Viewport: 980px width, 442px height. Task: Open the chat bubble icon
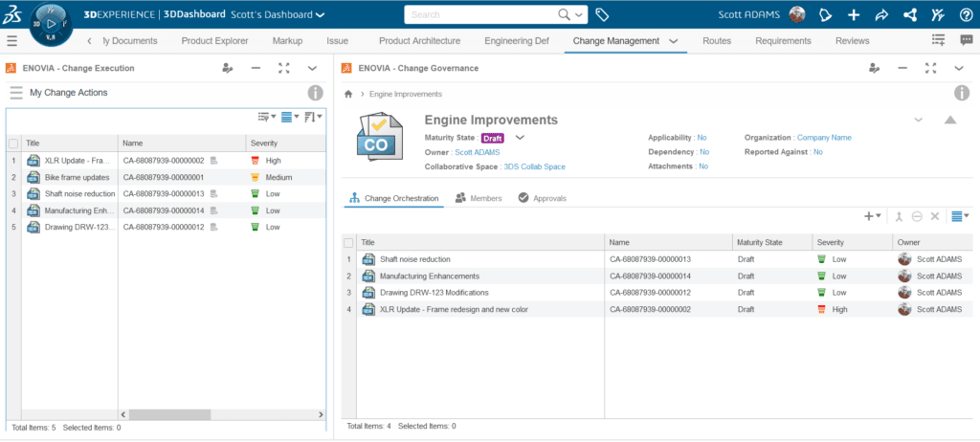[x=967, y=40]
